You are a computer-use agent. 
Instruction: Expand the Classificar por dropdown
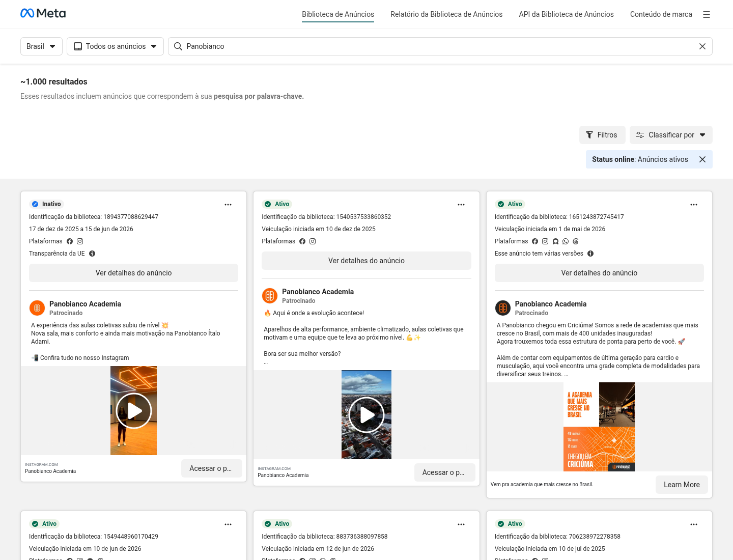pyautogui.click(x=671, y=135)
